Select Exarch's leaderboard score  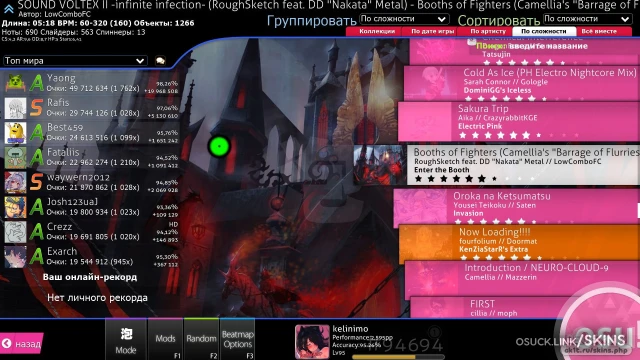pyautogui.click(x=91, y=257)
